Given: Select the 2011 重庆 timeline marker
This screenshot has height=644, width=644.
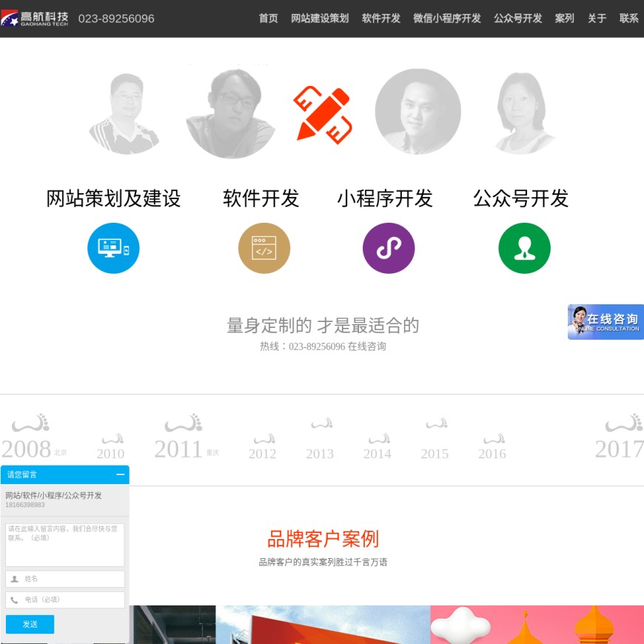Looking at the screenshot, I should tap(187, 436).
